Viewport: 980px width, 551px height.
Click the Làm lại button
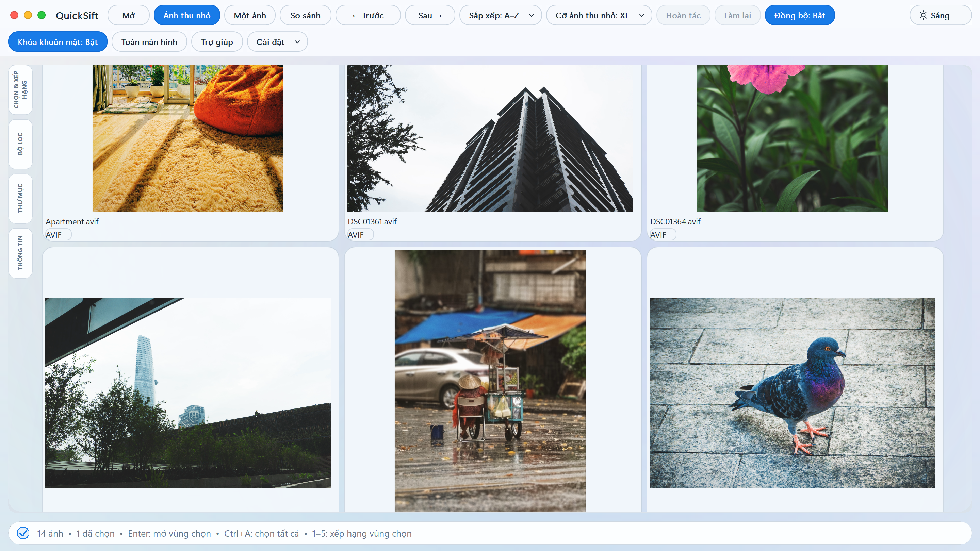[737, 15]
